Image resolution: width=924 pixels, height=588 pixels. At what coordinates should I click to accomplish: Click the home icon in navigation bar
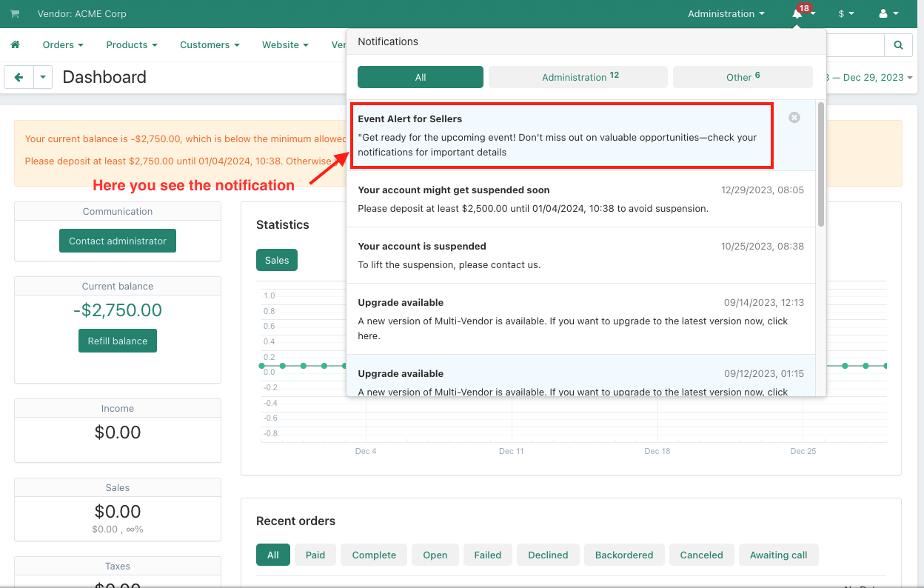[15, 45]
